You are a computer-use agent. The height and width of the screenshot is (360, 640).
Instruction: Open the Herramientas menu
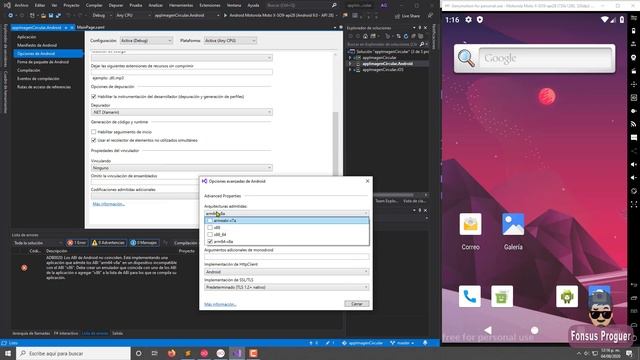coord(181,5)
